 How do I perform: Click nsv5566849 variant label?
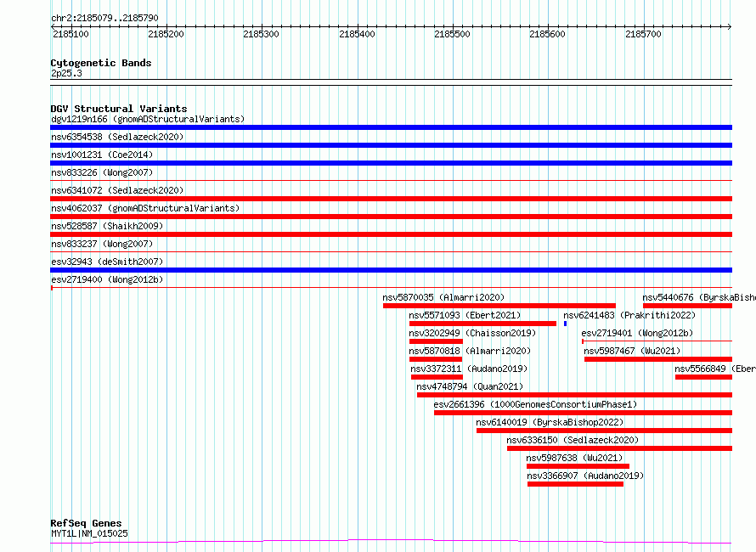pos(715,369)
